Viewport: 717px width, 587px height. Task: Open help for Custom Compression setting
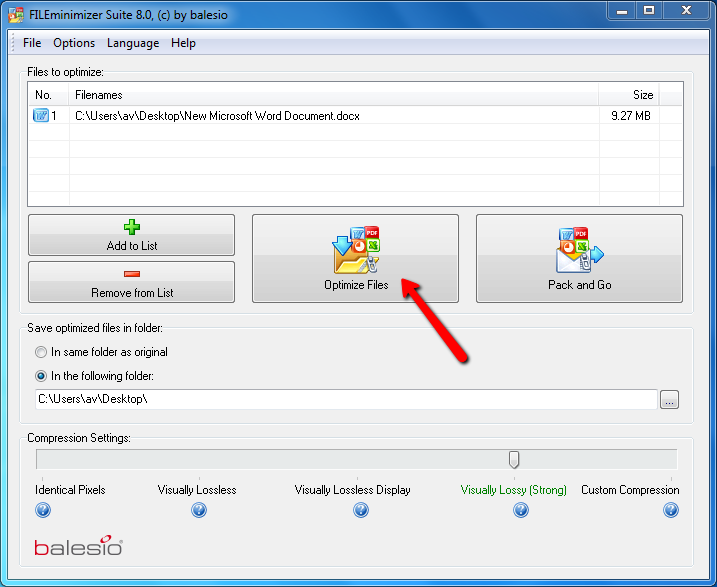(671, 510)
